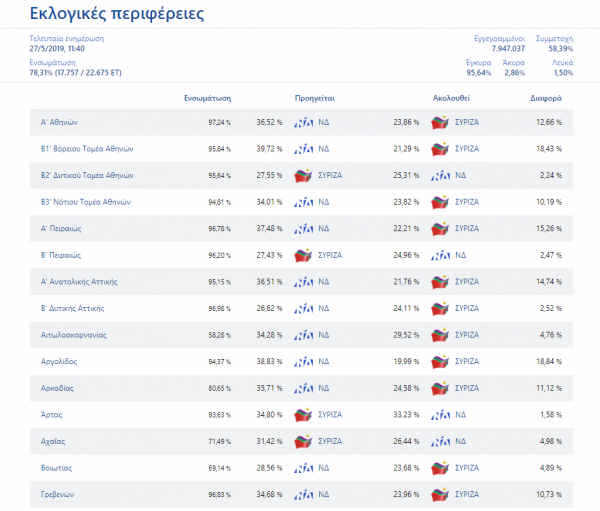Click the ΝΔ logo in the Γρεβενών row
Image resolution: width=600 pixels, height=511 pixels.
[303, 494]
